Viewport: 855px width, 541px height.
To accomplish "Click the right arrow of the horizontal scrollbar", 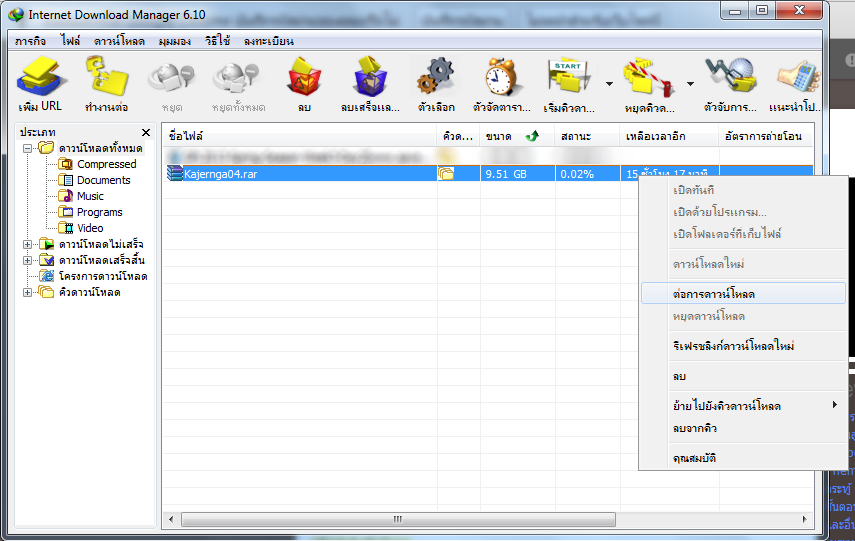I will (x=804, y=519).
